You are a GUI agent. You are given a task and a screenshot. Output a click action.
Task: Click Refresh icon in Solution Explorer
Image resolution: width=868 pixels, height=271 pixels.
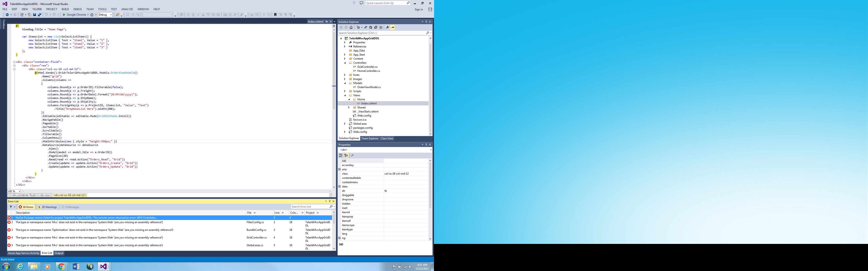(x=371, y=28)
